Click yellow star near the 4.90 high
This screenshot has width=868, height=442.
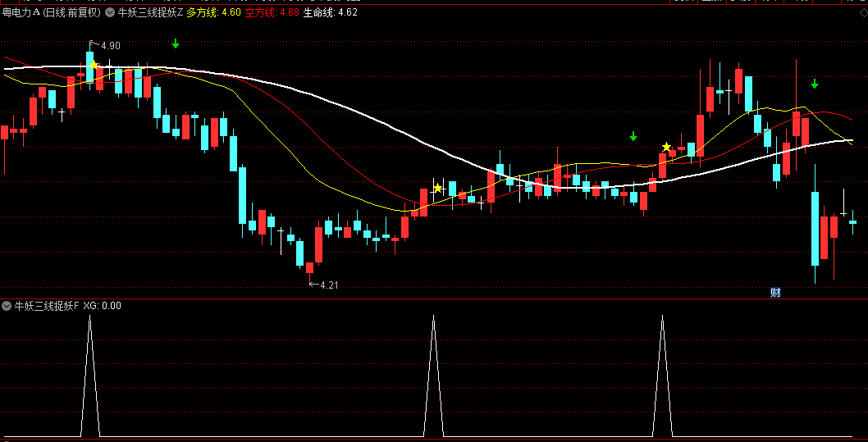pyautogui.click(x=94, y=66)
